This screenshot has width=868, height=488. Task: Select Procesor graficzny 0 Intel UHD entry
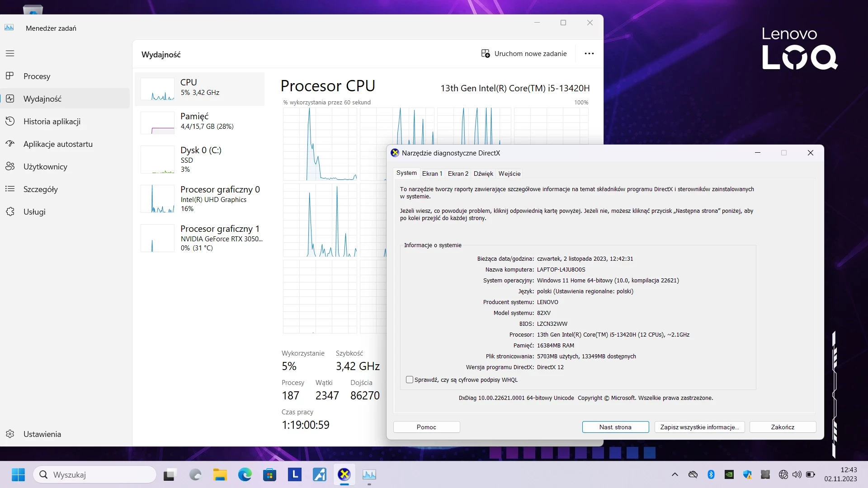point(200,199)
